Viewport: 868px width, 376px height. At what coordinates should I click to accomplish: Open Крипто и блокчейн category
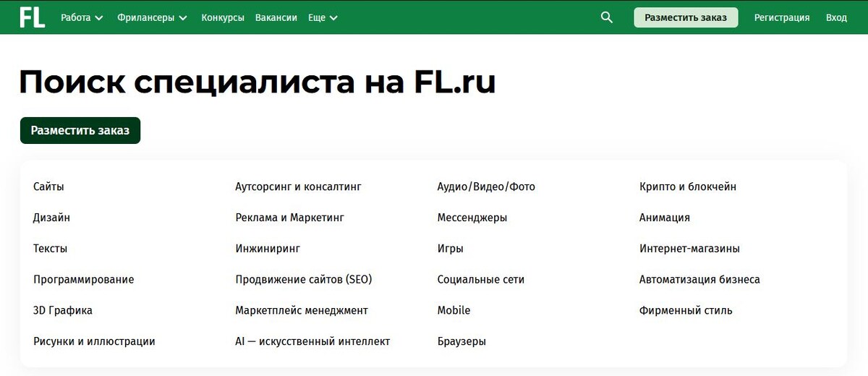(x=688, y=187)
